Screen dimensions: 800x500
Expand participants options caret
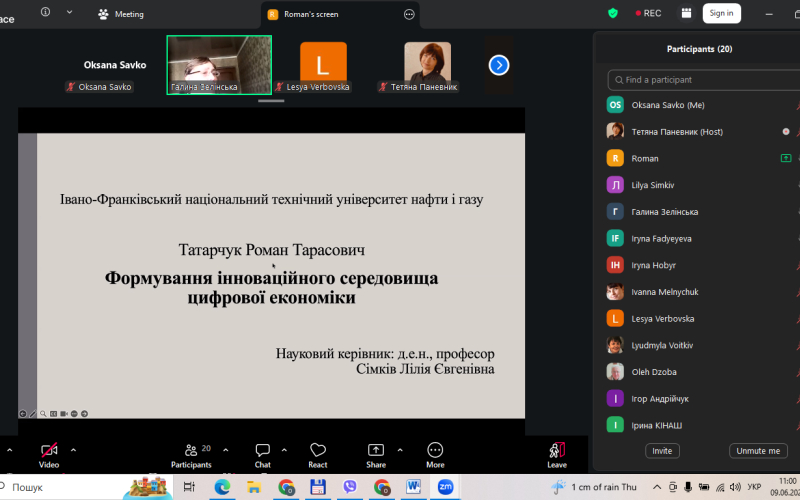[x=226, y=450]
